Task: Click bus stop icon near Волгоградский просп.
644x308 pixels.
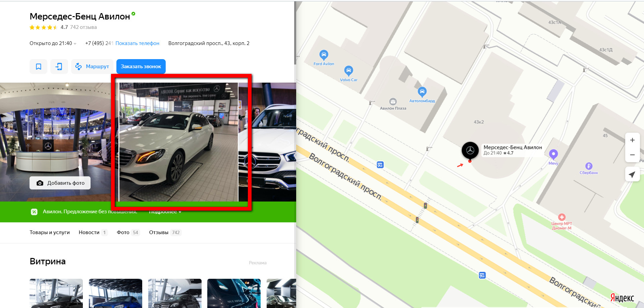Action: point(380,165)
